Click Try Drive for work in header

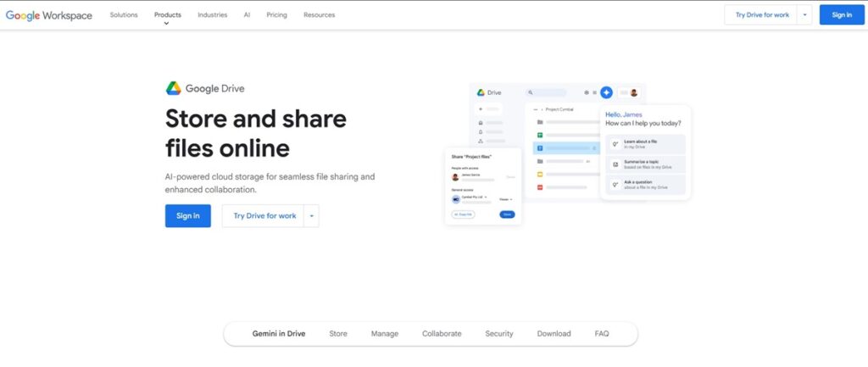tap(762, 15)
